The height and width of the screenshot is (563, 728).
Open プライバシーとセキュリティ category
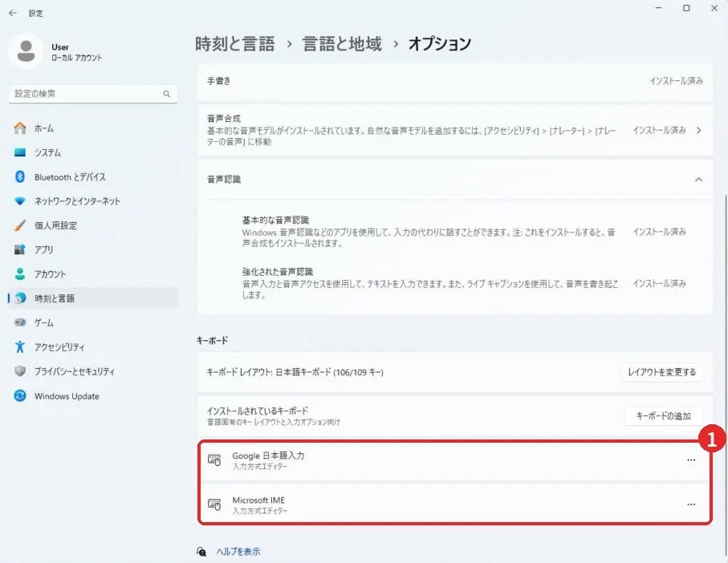point(93,371)
